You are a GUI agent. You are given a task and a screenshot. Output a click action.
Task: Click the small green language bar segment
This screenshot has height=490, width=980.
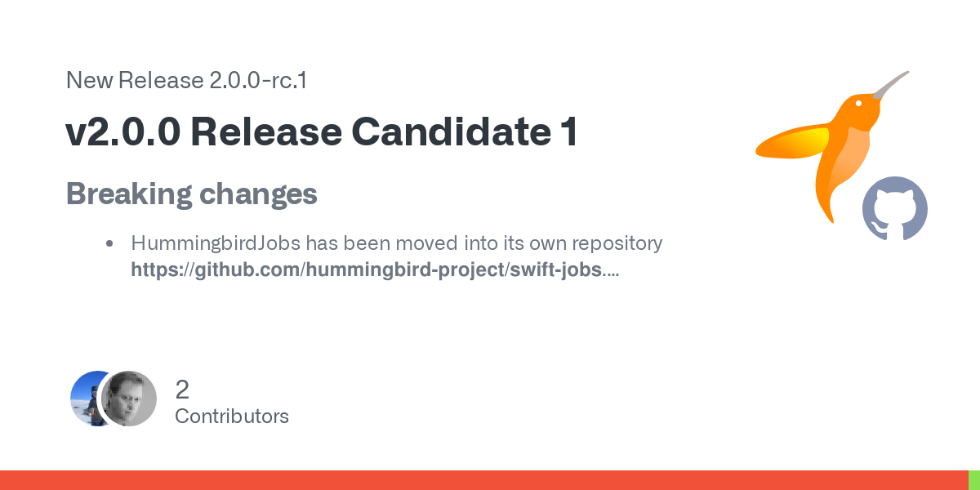coord(974,480)
